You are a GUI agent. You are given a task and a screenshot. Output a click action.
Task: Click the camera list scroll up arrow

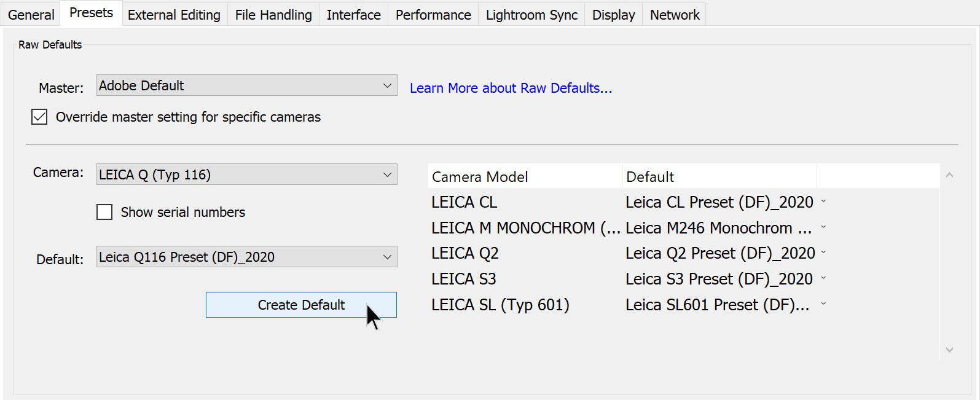tap(949, 176)
